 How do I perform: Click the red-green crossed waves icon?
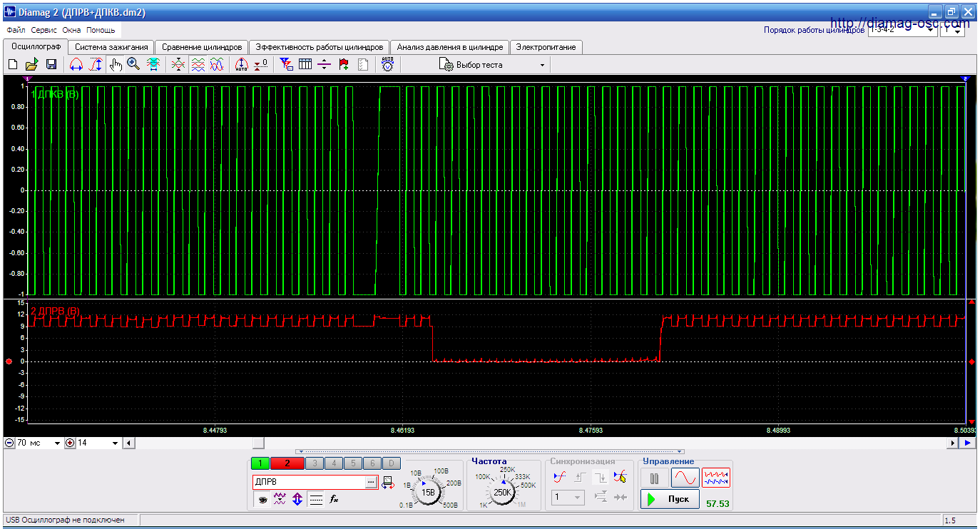(179, 65)
